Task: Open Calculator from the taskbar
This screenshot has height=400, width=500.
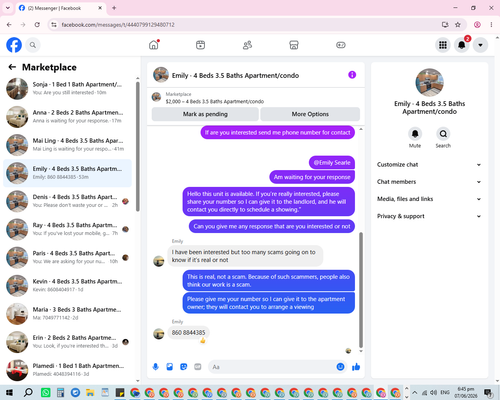Action: 60,393
